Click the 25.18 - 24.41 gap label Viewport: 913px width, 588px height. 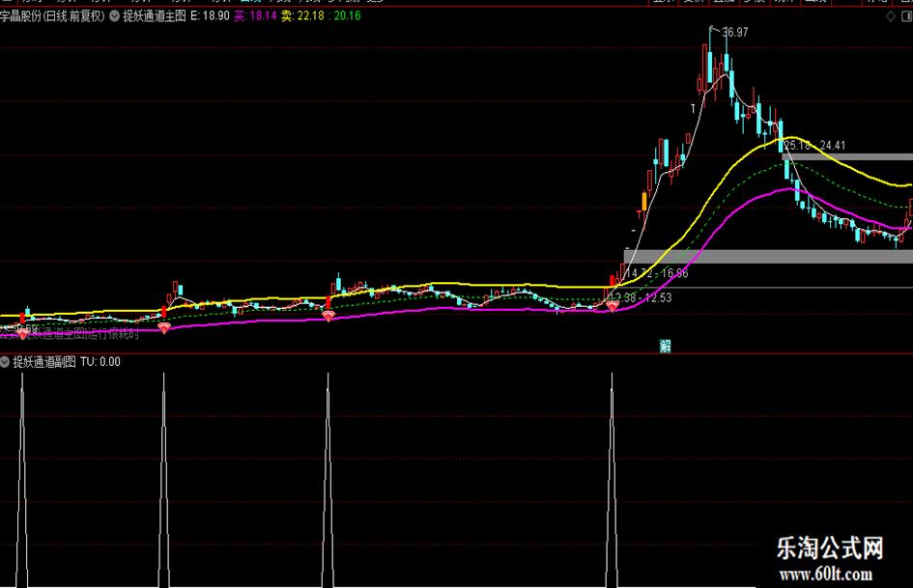814,146
